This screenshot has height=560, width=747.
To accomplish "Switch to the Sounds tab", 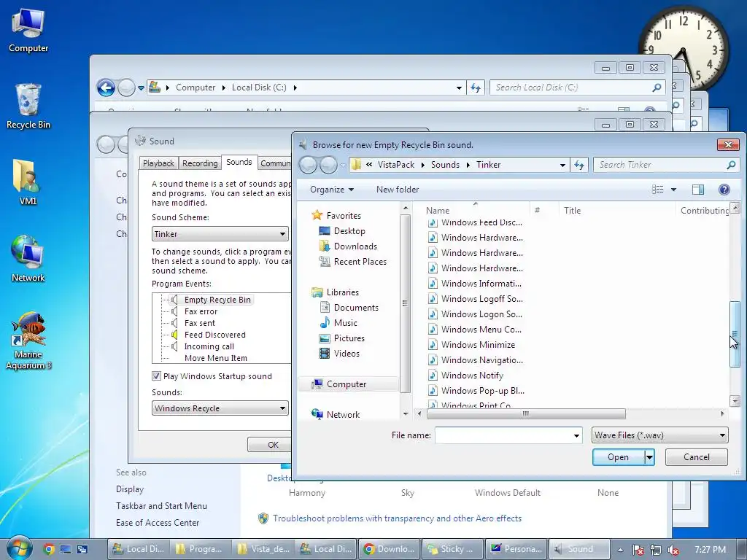I will click(x=239, y=162).
